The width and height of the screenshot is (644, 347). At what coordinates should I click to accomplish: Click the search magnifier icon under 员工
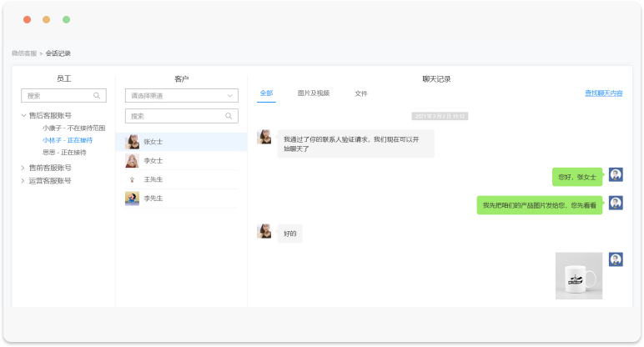click(97, 96)
